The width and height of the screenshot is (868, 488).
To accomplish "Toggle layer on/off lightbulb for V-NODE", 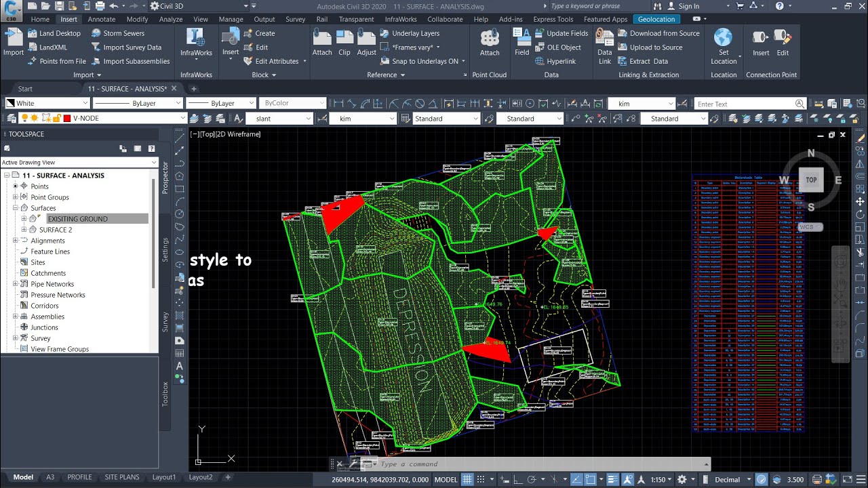I will tap(26, 118).
